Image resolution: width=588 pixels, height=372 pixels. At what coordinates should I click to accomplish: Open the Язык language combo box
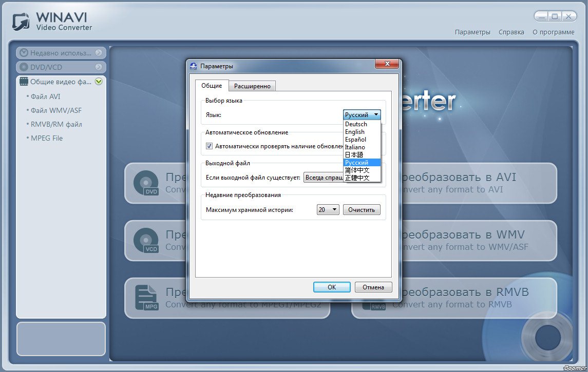click(x=362, y=114)
